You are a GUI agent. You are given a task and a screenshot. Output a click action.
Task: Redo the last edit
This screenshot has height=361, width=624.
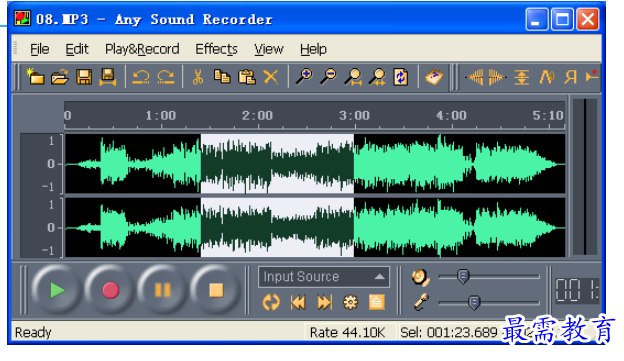166,77
